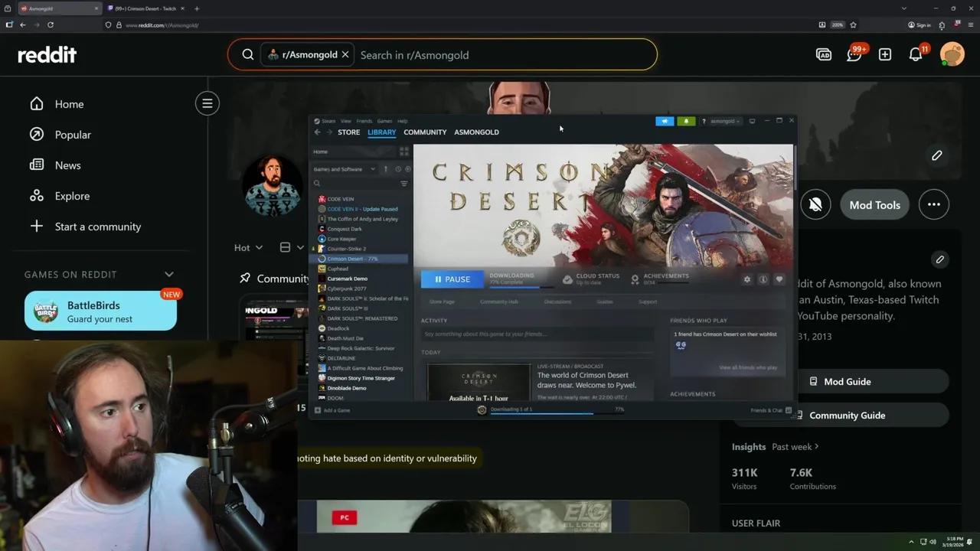Open Reddit notifications bell

[x=916, y=54]
